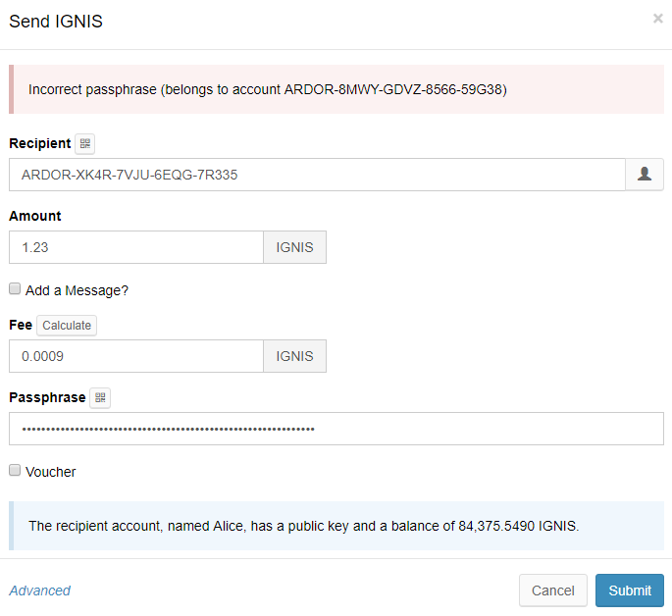
Task: Click the IGNIS unit beside Amount
Action: 294,247
